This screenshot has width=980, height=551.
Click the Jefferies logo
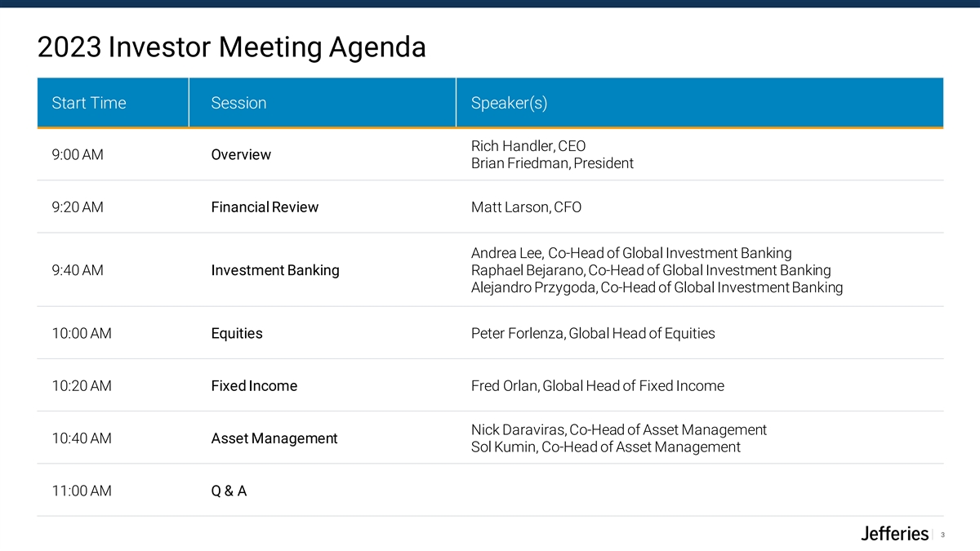(894, 535)
